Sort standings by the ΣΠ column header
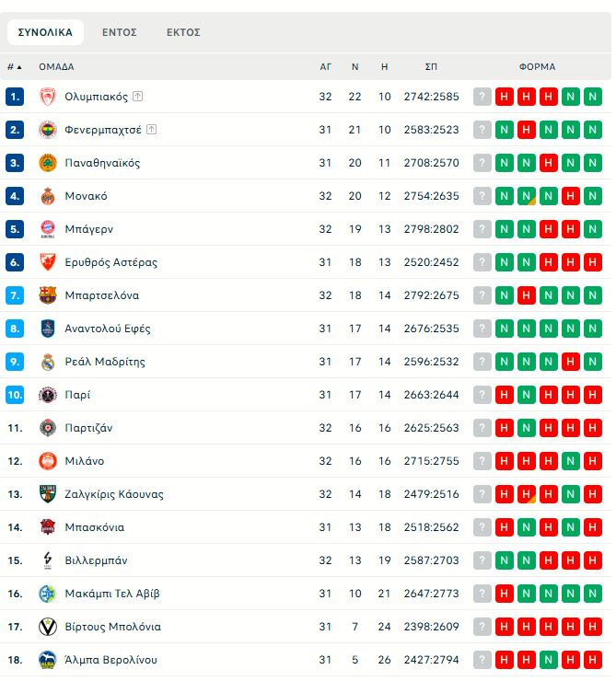Image resolution: width=616 pixels, height=681 pixels. pos(431,66)
